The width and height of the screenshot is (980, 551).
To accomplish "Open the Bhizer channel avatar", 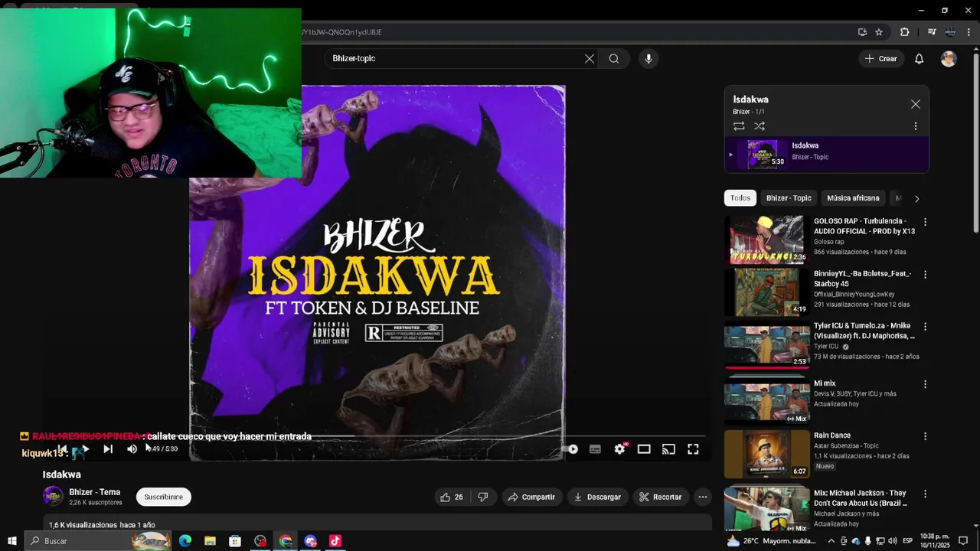I will tap(53, 497).
